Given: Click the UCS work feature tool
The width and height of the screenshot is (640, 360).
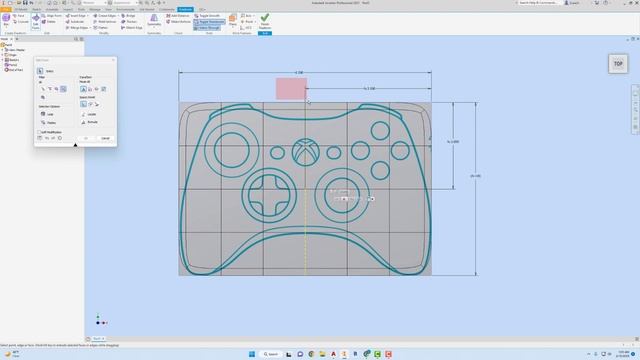Looking at the screenshot, I should click(x=246, y=28).
